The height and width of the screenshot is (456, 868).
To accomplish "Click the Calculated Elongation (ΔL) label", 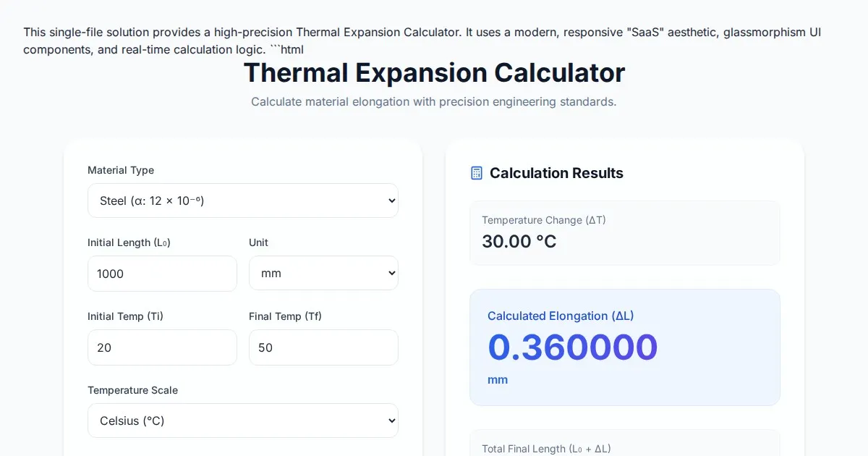I will 561,316.
